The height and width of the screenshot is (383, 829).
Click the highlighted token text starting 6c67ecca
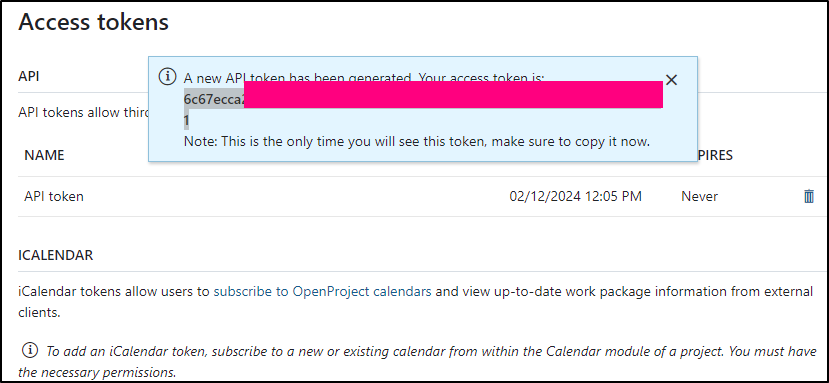tap(214, 100)
